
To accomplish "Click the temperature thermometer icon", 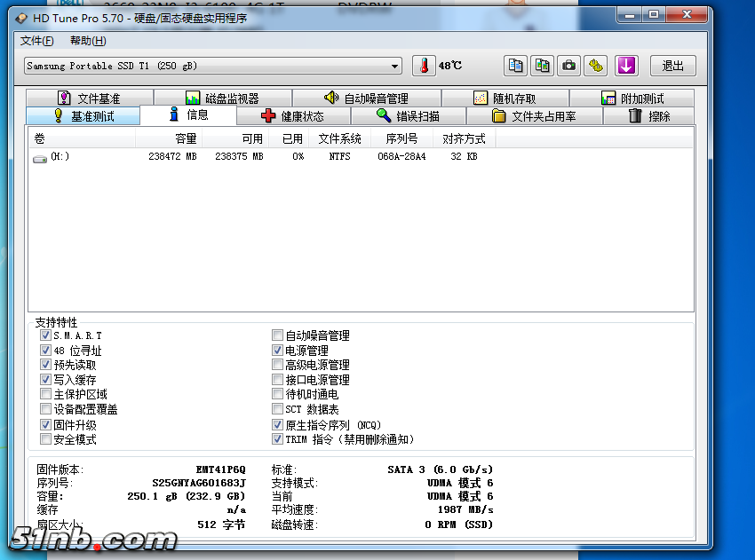I will [x=424, y=66].
